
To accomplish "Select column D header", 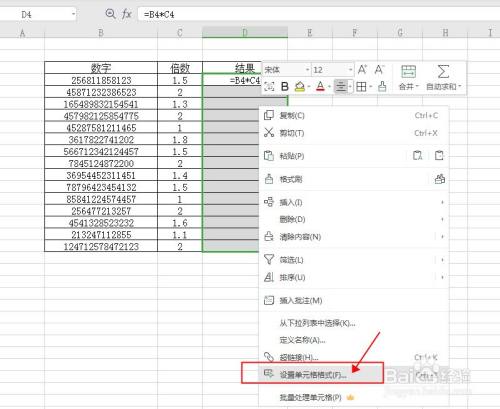I will pyautogui.click(x=245, y=32).
